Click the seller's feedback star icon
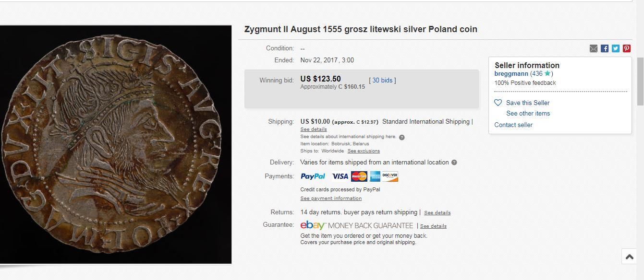Screen dimensions: 644x280 [x=547, y=73]
